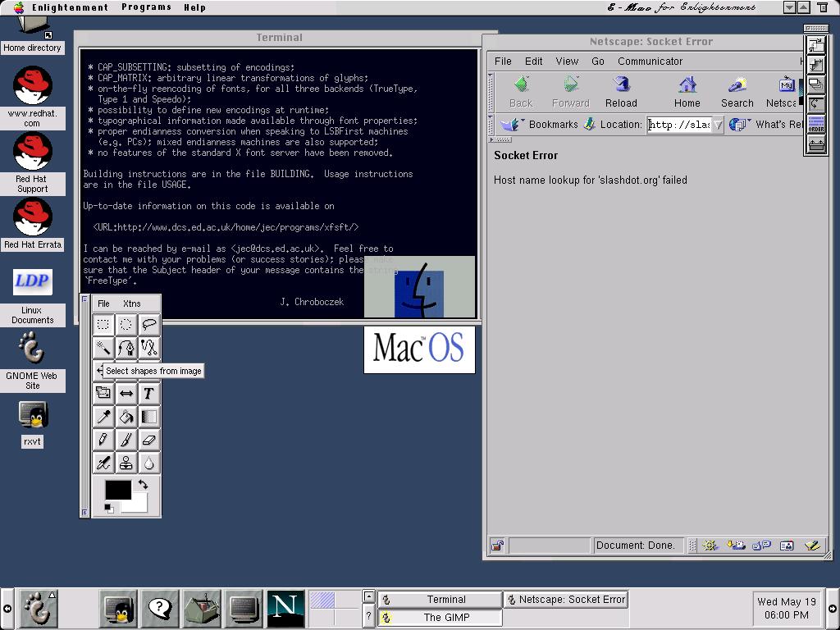Click the black foreground color swatch

pyautogui.click(x=116, y=491)
